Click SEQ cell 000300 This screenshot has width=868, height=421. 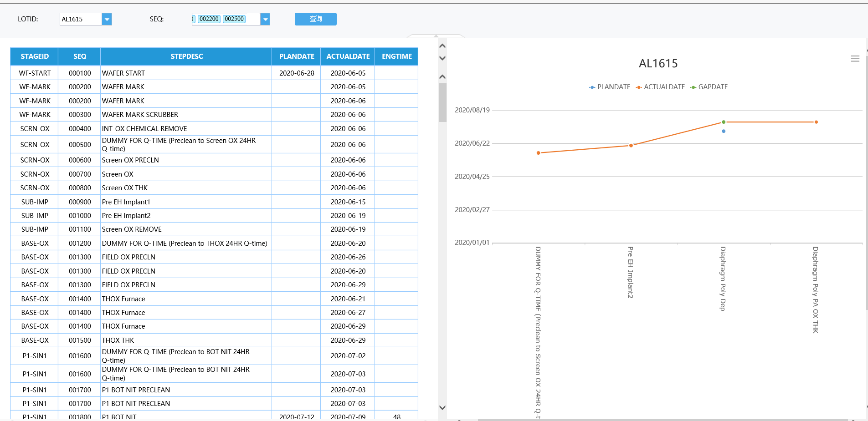pos(80,115)
